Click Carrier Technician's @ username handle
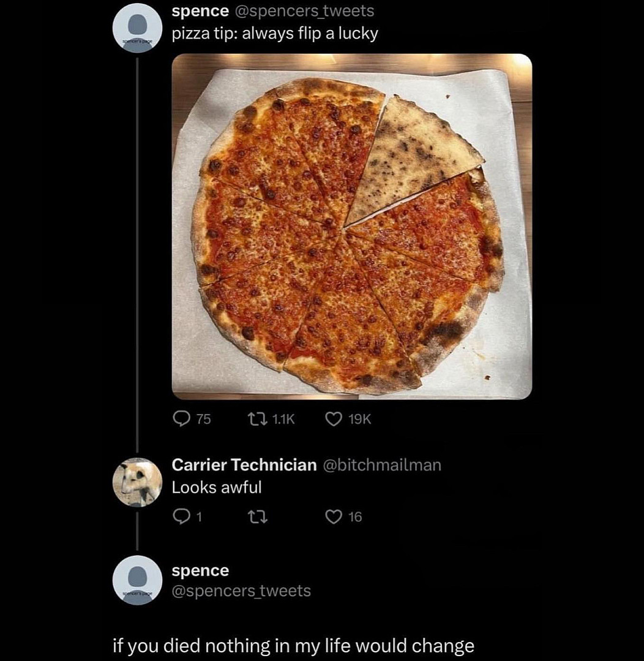644x661 pixels. click(381, 465)
